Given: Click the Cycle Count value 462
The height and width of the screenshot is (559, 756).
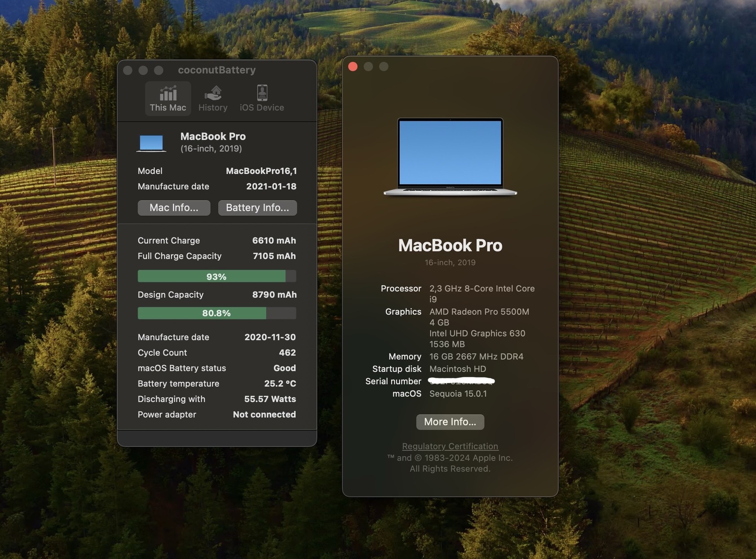Looking at the screenshot, I should [x=287, y=352].
